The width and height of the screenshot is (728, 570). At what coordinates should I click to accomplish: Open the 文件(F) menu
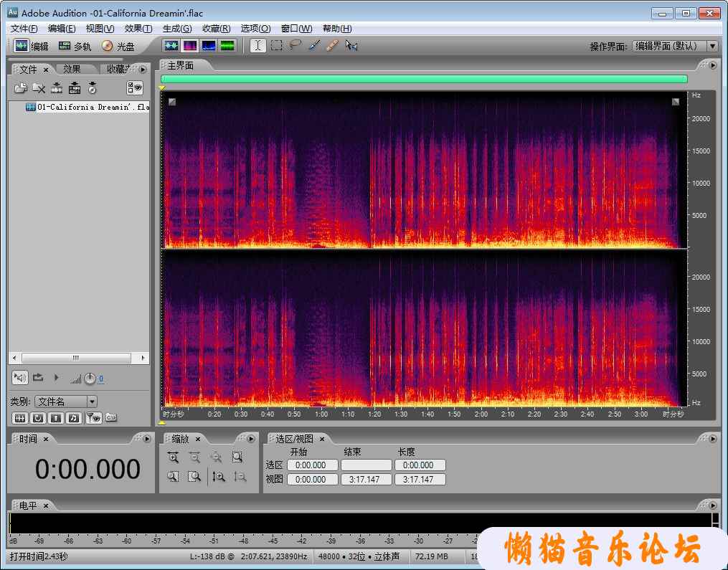pos(24,28)
